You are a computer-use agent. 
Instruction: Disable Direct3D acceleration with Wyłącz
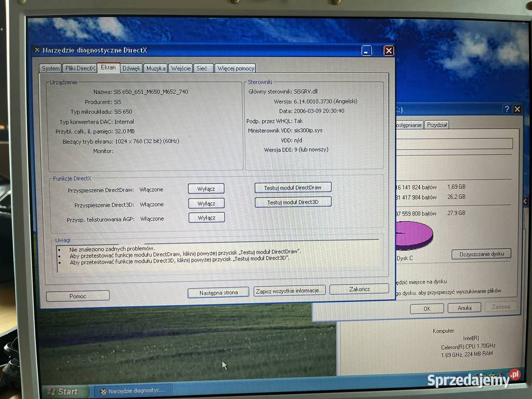[x=206, y=203]
